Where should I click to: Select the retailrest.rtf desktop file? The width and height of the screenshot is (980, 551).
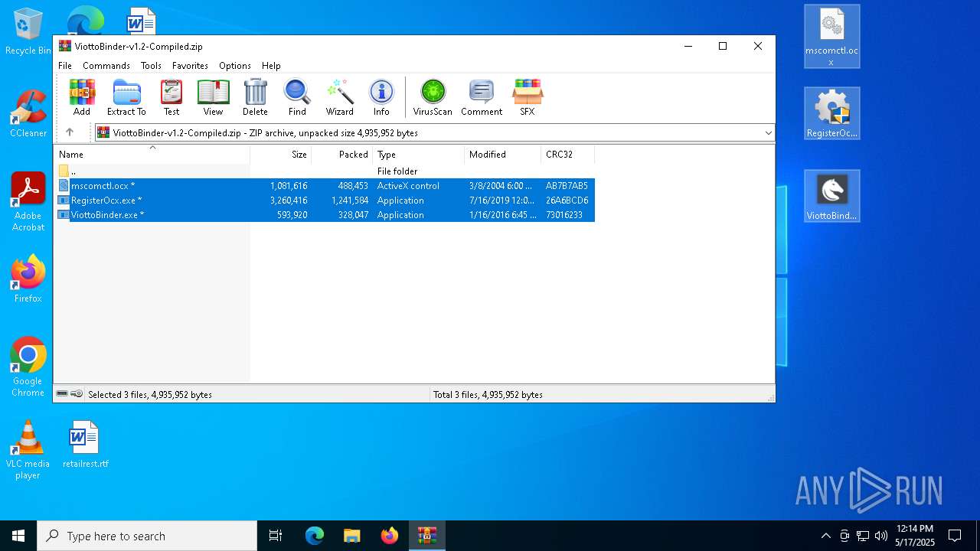point(85,444)
